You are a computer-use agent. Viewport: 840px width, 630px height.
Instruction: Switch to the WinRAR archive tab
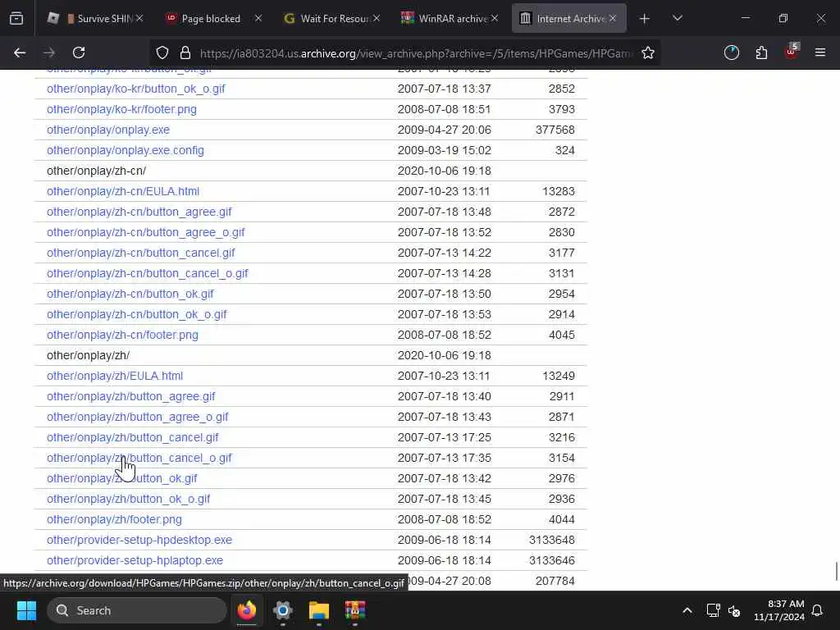point(449,18)
